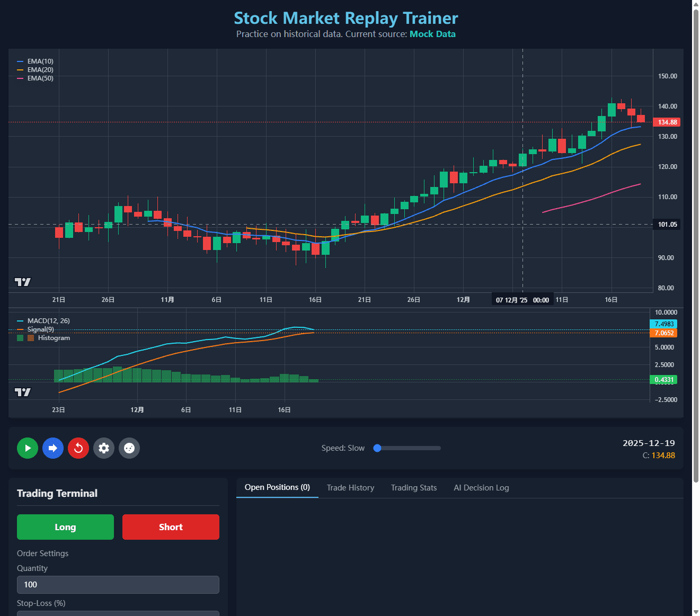Click the vertical page scrollbar thumb
This screenshot has width=700, height=616.
point(696,246)
